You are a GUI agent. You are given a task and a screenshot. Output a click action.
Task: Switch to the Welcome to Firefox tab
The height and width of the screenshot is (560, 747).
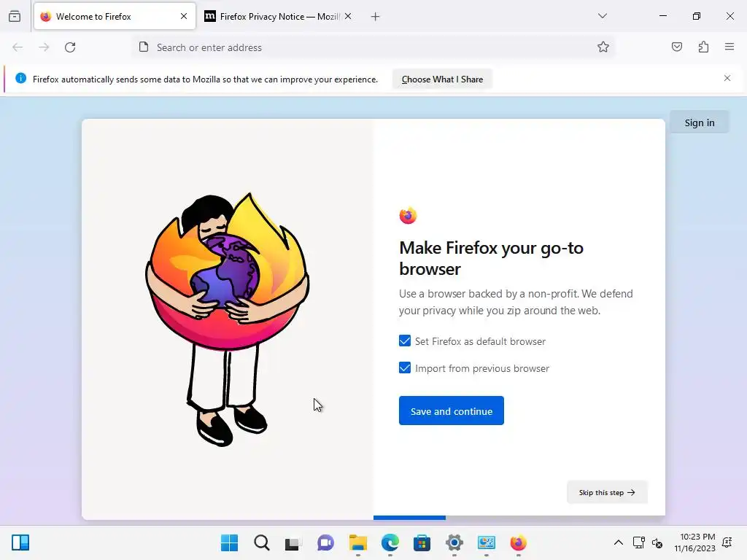(115, 16)
